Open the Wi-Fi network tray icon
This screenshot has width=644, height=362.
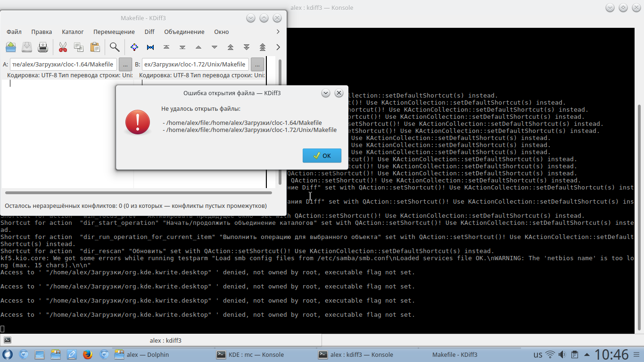tap(550, 354)
